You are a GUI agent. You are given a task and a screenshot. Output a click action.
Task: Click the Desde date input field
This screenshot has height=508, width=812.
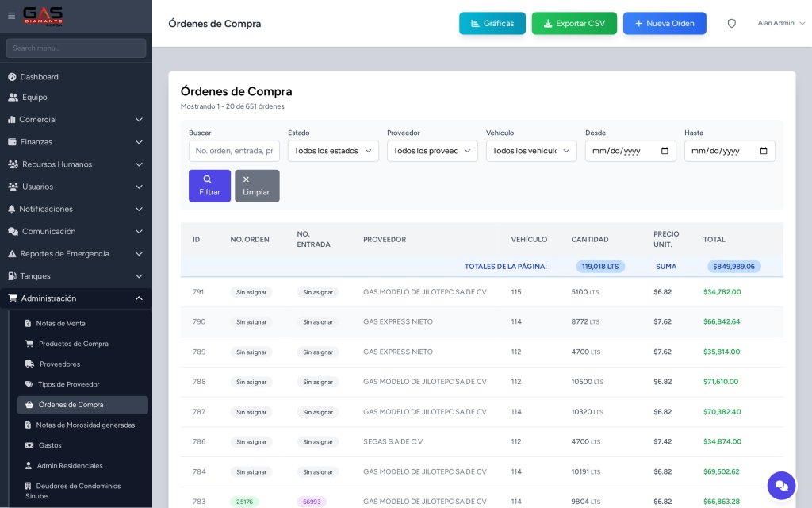click(x=630, y=151)
